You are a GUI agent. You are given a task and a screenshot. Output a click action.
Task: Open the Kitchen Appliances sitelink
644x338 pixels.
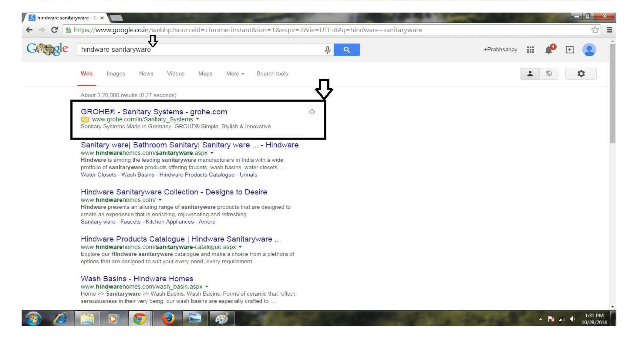[170, 222]
